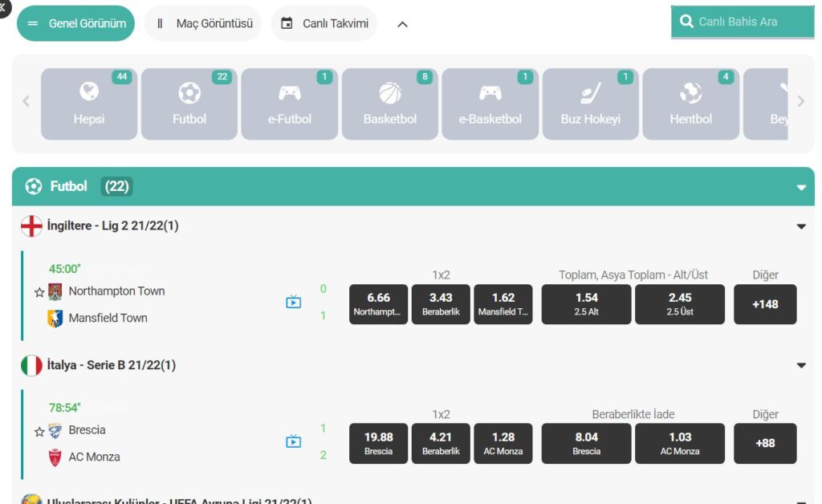The image size is (822, 504).
Task: Open İngiltere - Lig 2 21/22 league title
Action: [x=112, y=226]
